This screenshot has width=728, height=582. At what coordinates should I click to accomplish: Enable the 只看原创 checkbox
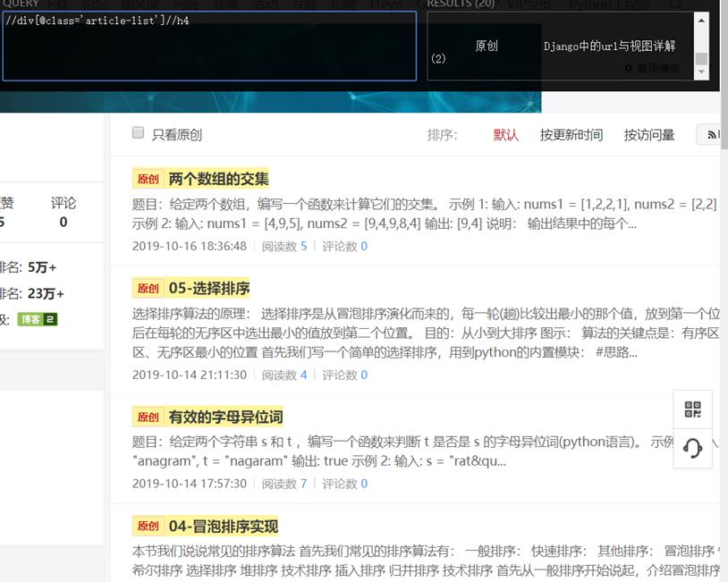139,133
